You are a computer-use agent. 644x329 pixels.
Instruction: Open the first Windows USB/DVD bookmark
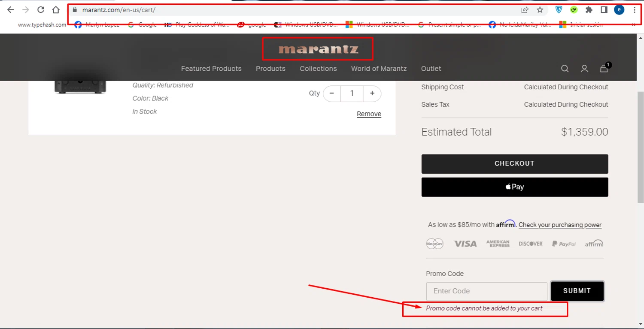tap(306, 25)
